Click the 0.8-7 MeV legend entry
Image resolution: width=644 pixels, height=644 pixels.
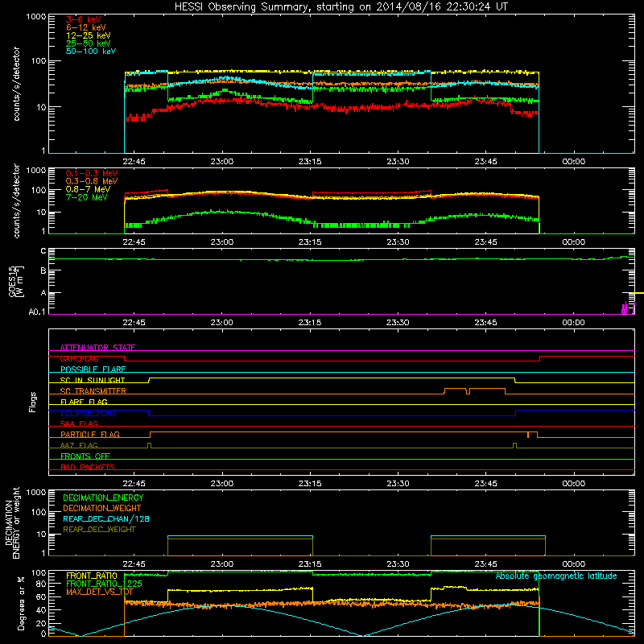click(x=88, y=189)
